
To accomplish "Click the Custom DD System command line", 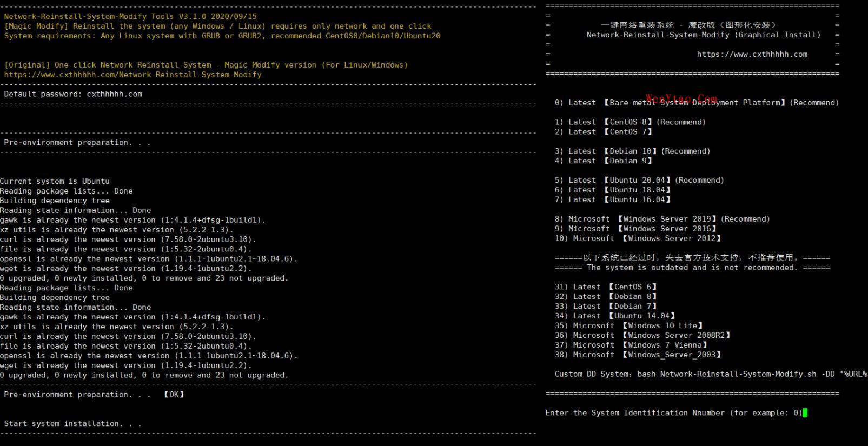I will 711,374.
